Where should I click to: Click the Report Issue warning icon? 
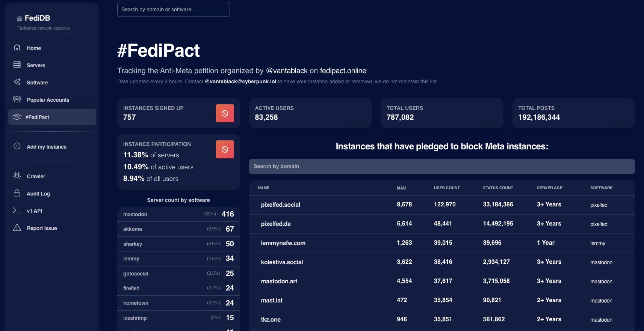pyautogui.click(x=17, y=227)
